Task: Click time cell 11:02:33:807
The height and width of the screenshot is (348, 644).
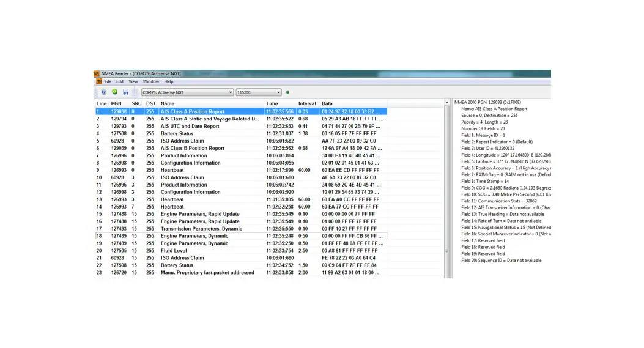Action: coord(279,133)
